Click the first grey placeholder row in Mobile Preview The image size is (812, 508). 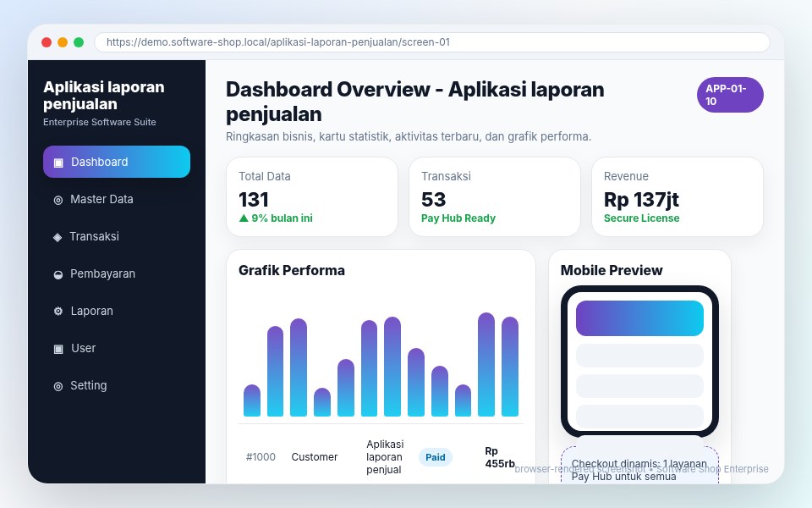pyautogui.click(x=639, y=356)
